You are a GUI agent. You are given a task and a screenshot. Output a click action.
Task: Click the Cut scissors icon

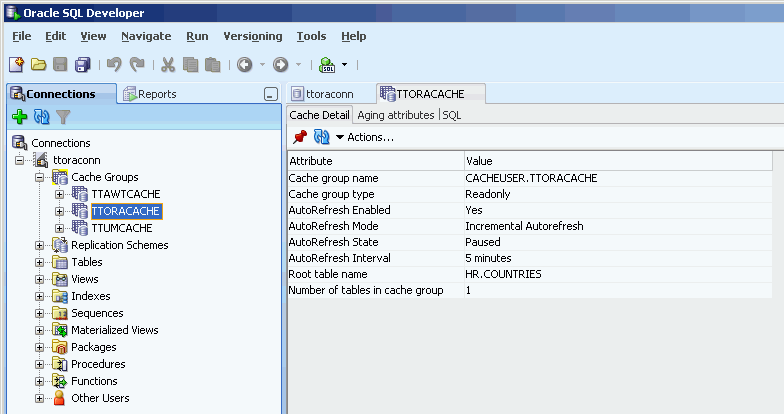168,64
